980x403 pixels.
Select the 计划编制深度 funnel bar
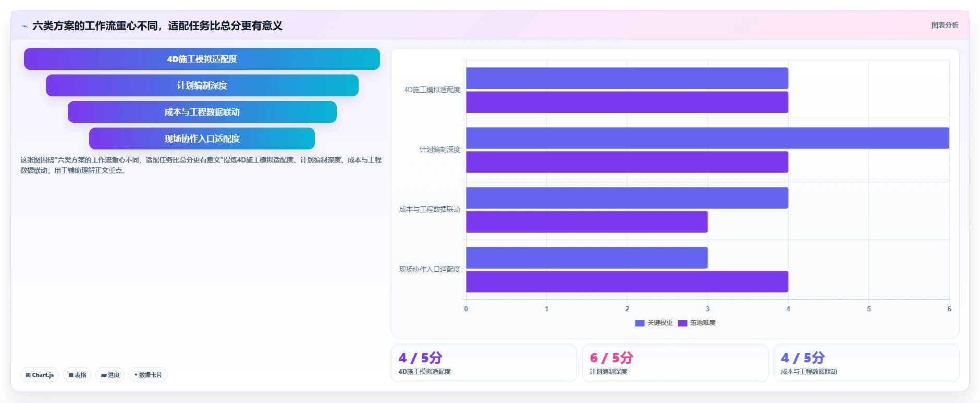pyautogui.click(x=202, y=85)
